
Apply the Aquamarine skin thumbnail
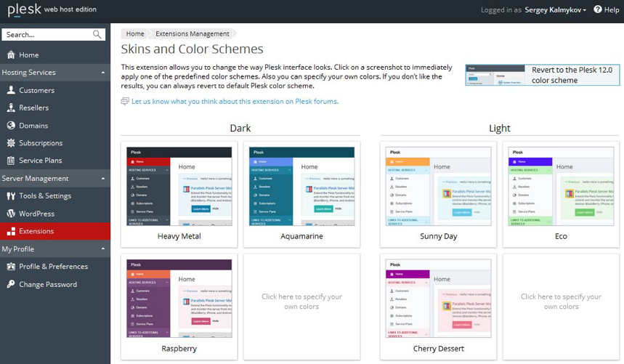[301, 186]
